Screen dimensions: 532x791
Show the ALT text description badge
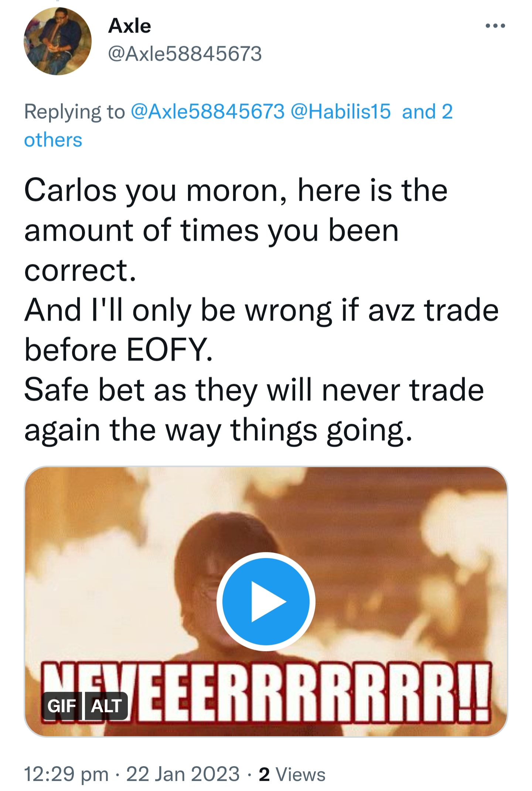pos(106,706)
